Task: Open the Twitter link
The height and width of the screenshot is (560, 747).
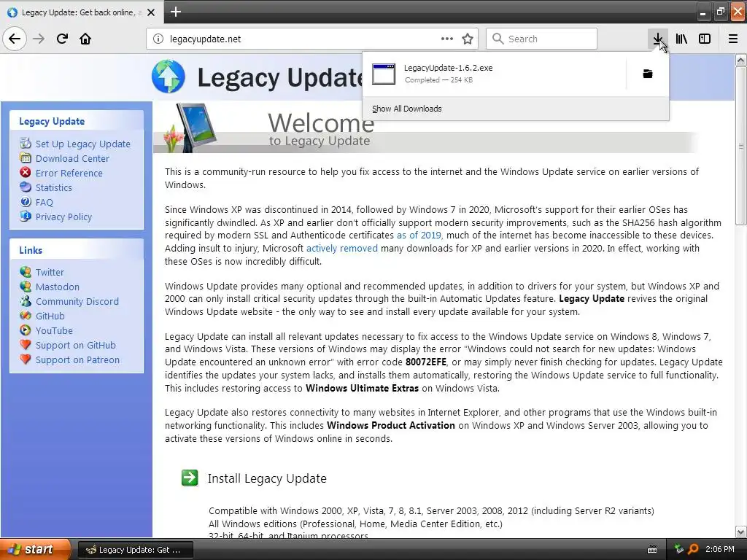Action: [50, 273]
